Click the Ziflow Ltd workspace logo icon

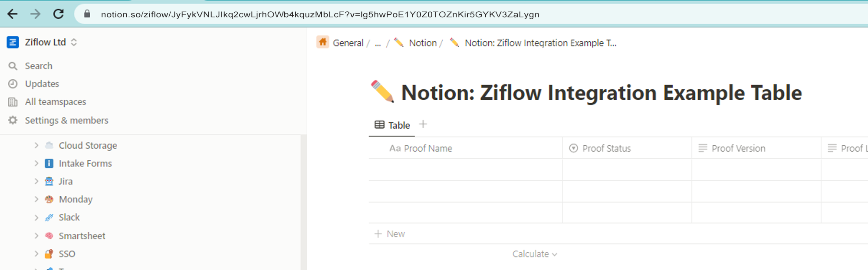13,42
